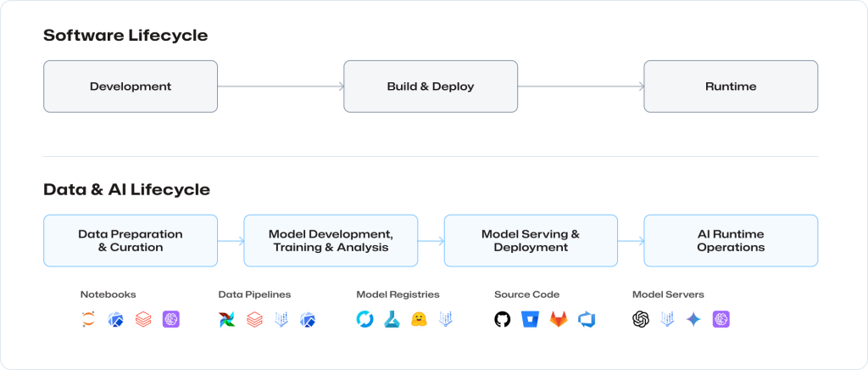The height and width of the screenshot is (370, 868).
Task: Click the OpenAI icon under Model Servers
Action: pyautogui.click(x=641, y=319)
